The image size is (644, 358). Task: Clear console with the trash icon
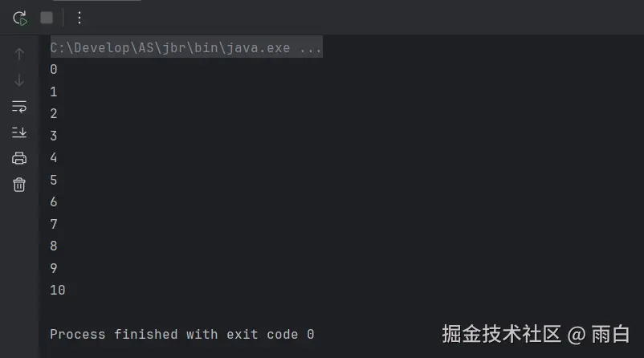tap(19, 185)
